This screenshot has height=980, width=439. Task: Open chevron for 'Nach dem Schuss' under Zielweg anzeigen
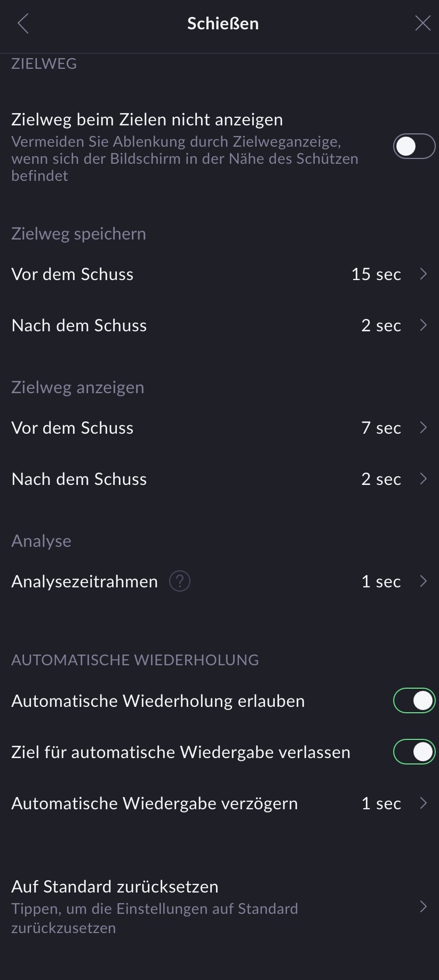tap(424, 479)
